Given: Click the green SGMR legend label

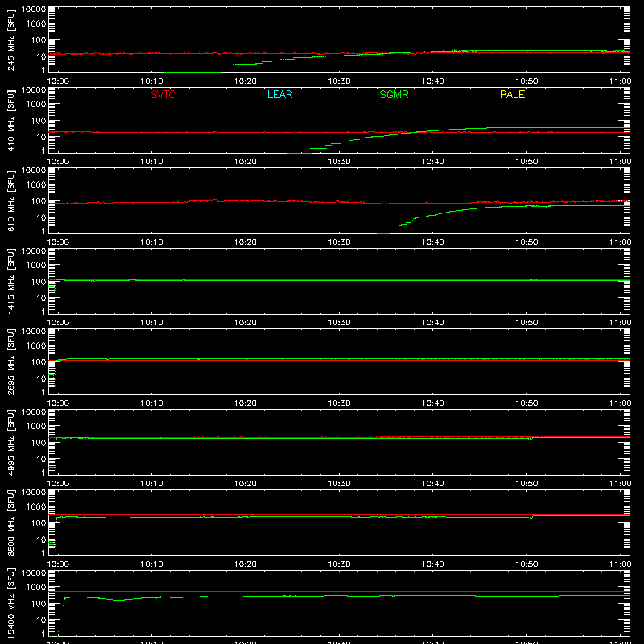Looking at the screenshot, I should click(x=394, y=94).
